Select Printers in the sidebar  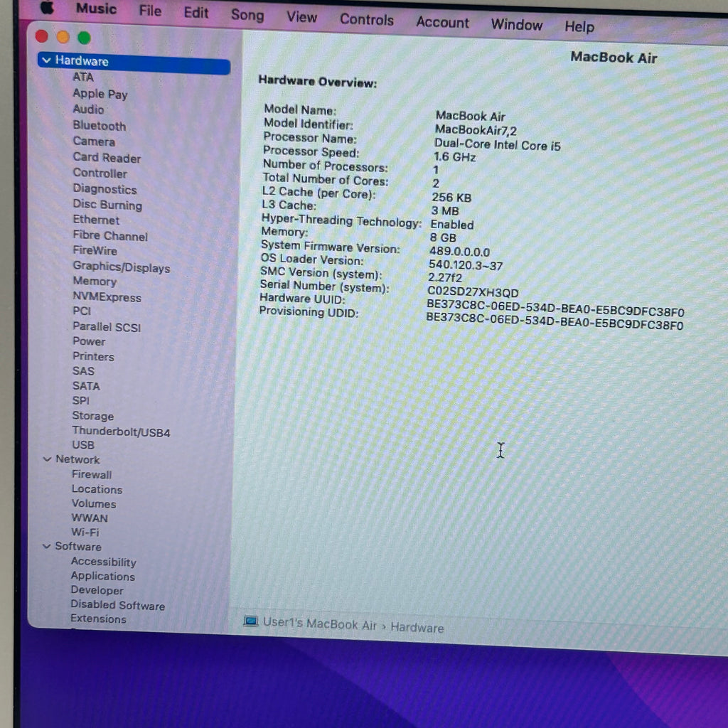[x=93, y=356]
